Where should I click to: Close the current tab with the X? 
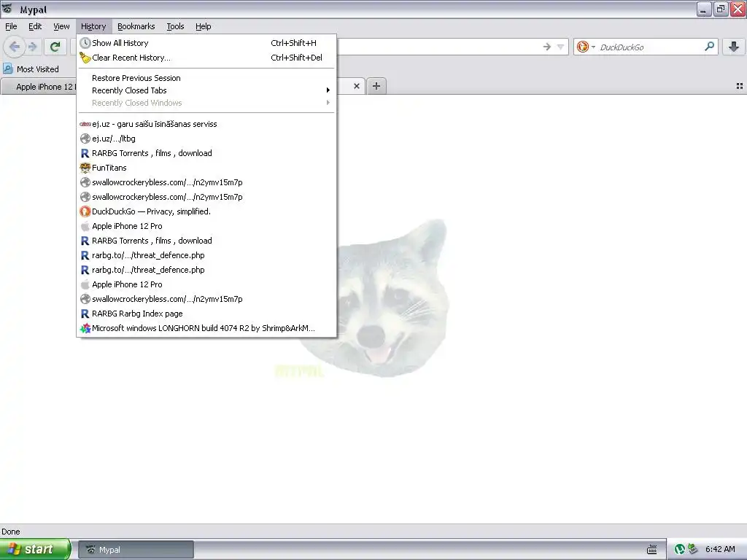coord(356,86)
